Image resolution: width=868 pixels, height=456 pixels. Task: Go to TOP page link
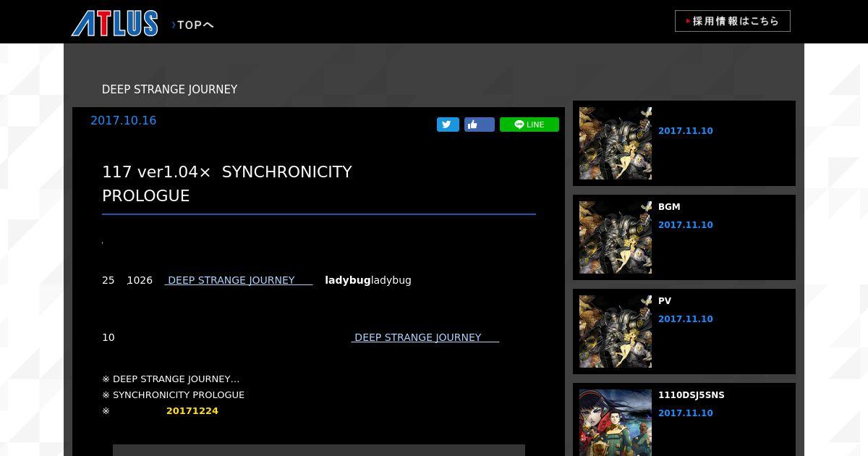click(192, 25)
